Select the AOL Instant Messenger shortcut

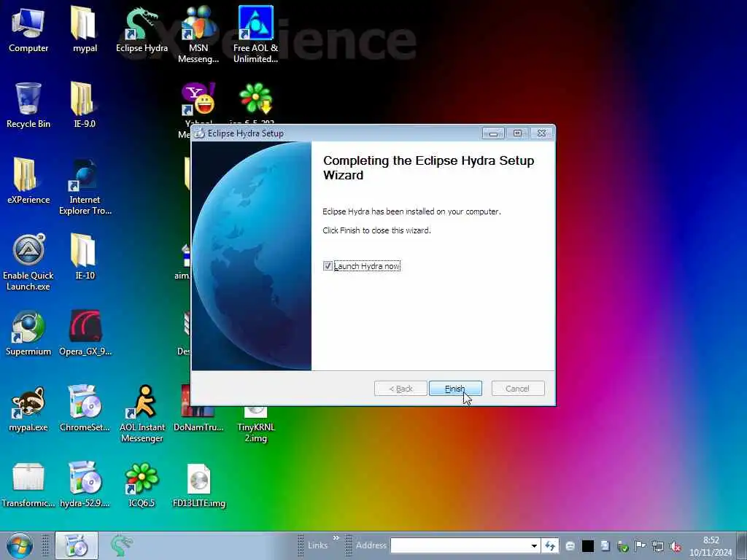142,414
